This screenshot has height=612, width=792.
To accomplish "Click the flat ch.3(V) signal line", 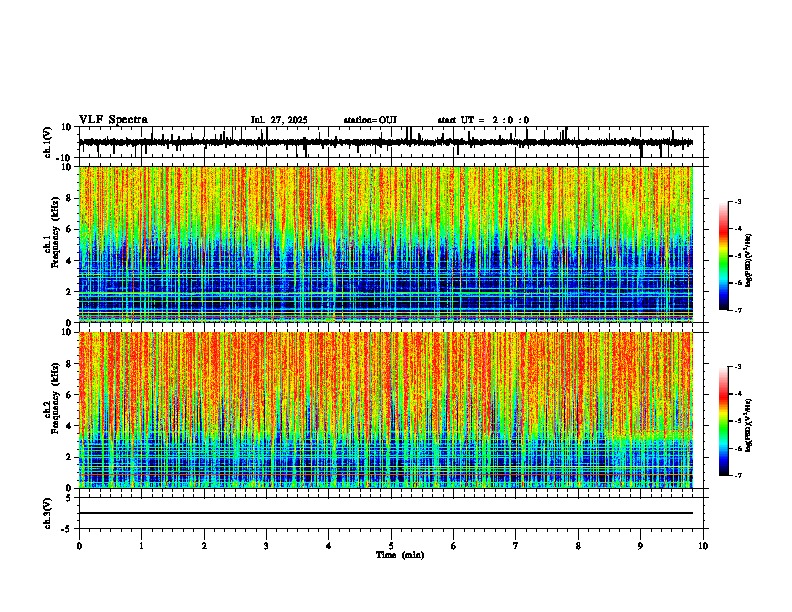I will pos(385,513).
